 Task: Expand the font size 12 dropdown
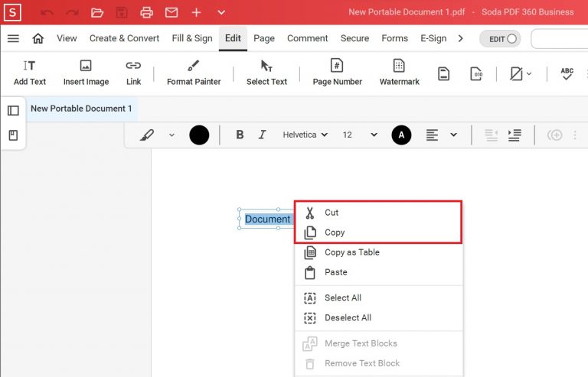(374, 135)
